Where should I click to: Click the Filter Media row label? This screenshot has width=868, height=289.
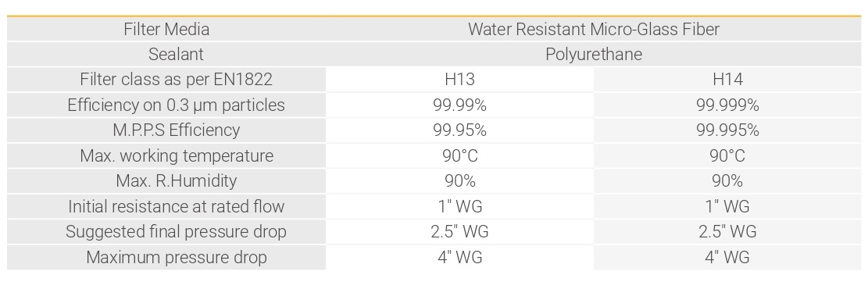(x=166, y=29)
